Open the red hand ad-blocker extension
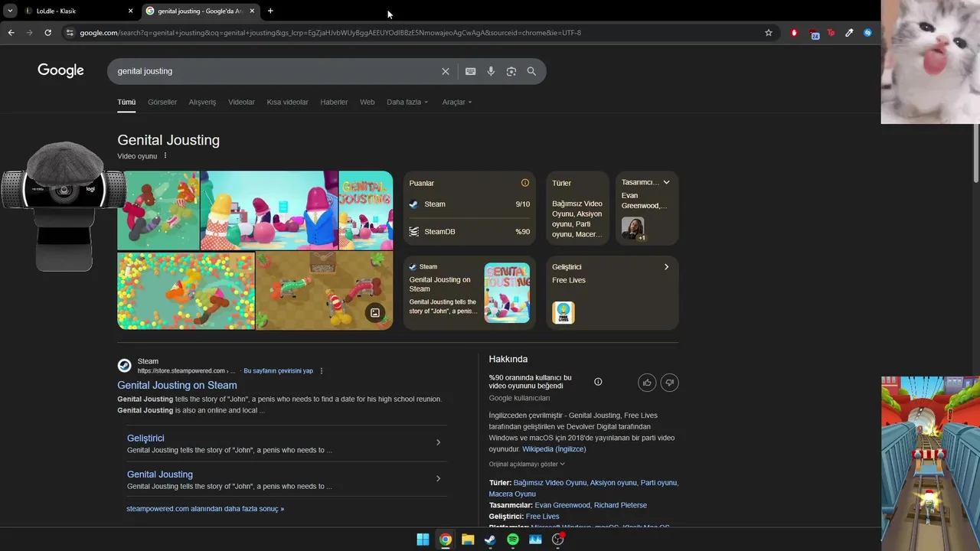Screen dimensions: 980x551 [794, 33]
